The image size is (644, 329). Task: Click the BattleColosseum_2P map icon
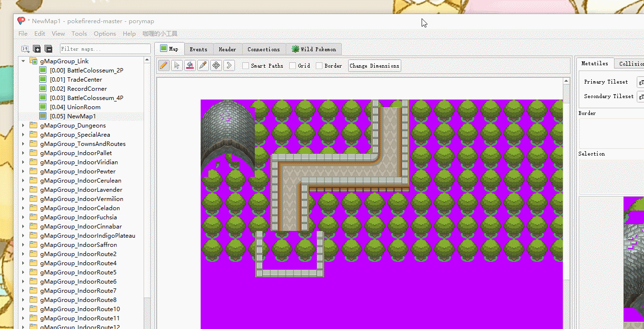(43, 71)
